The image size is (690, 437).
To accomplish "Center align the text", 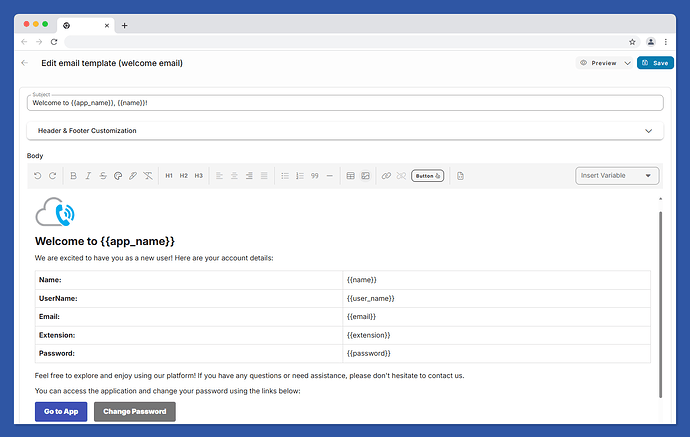I will pos(234,176).
